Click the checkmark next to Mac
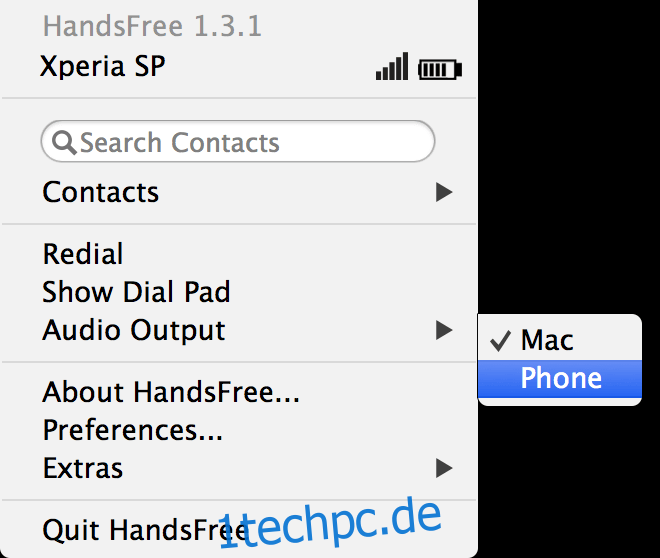Viewport: 660px width, 558px height. click(500, 340)
